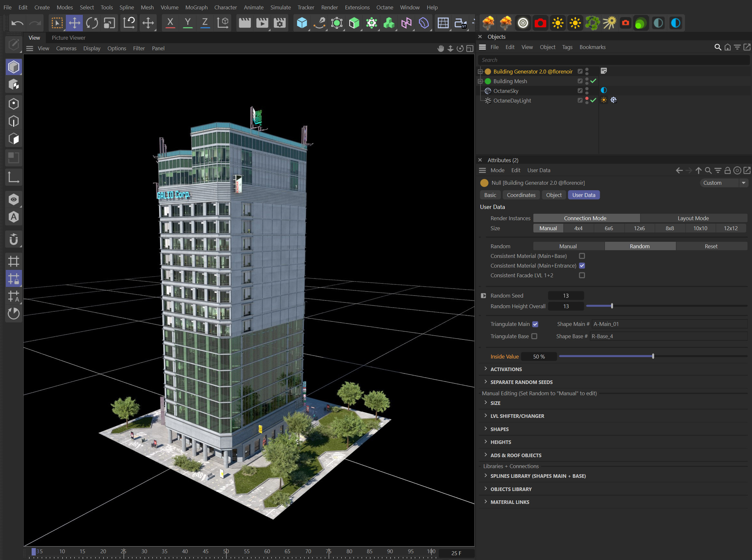Click the cube primitive icon
This screenshot has width=752, height=560.
302,23
